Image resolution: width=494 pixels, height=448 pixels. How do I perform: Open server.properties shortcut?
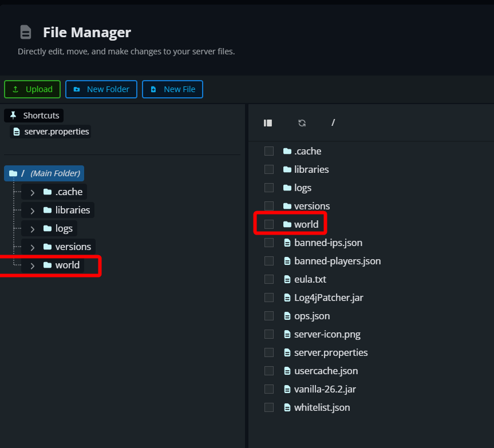tap(50, 132)
